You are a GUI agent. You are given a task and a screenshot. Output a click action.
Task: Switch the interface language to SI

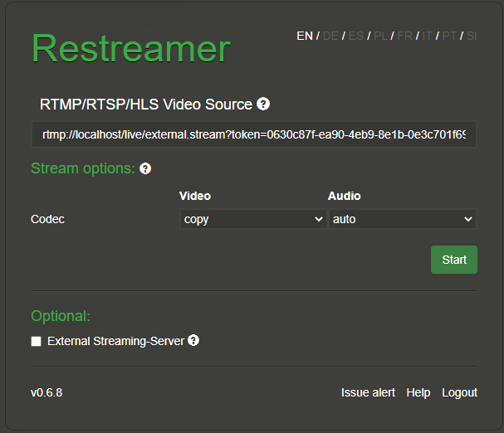coord(471,36)
